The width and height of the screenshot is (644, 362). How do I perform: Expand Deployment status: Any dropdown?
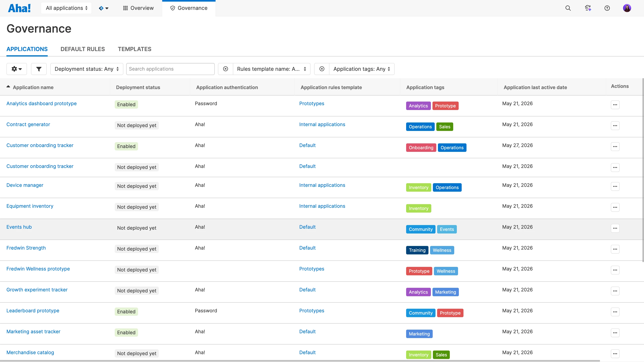coord(87,69)
